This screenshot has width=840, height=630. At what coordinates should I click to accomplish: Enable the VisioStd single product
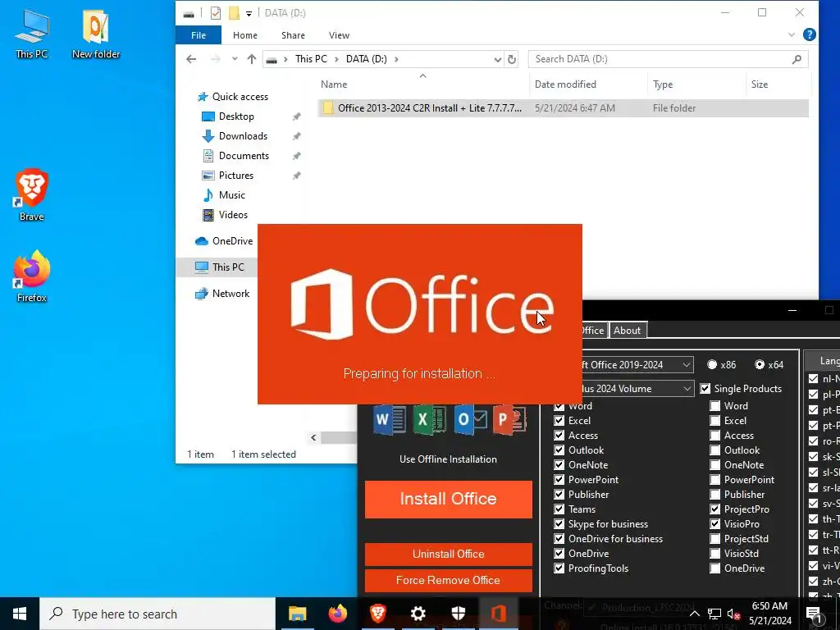click(714, 554)
